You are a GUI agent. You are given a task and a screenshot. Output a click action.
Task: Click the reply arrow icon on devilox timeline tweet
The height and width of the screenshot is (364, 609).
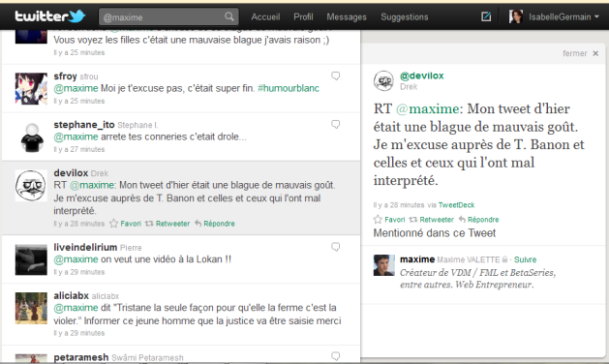[x=198, y=224]
